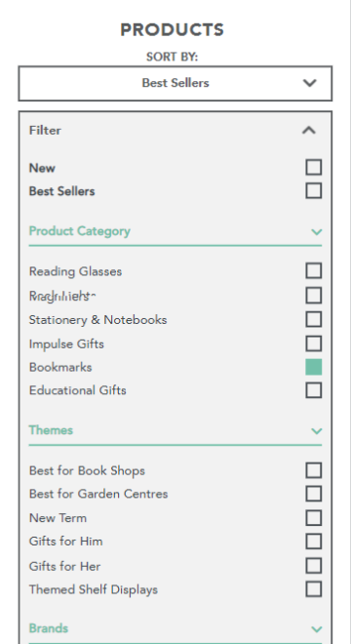Check the New filter checkbox
Viewport: 351px width, 644px height.
pyautogui.click(x=314, y=168)
